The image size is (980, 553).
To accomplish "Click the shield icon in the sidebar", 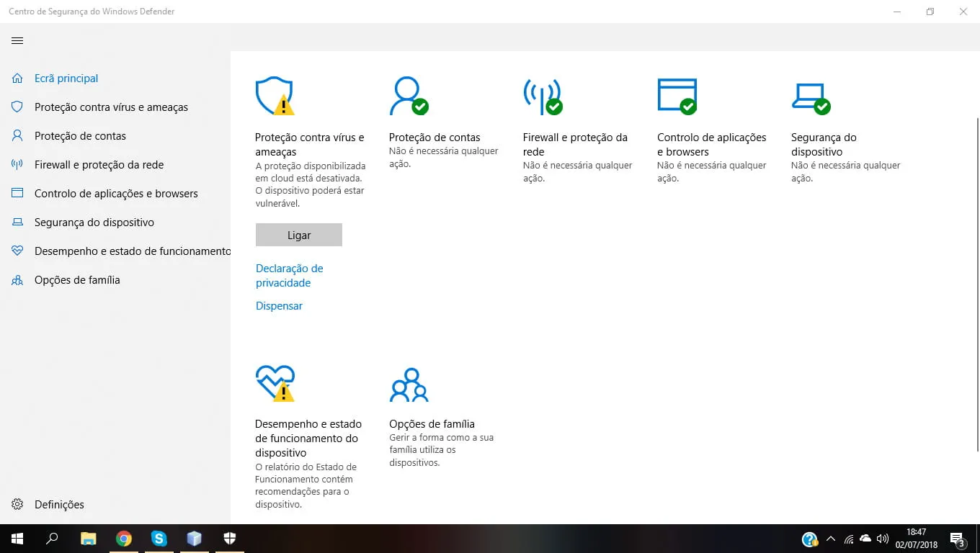I will (17, 107).
